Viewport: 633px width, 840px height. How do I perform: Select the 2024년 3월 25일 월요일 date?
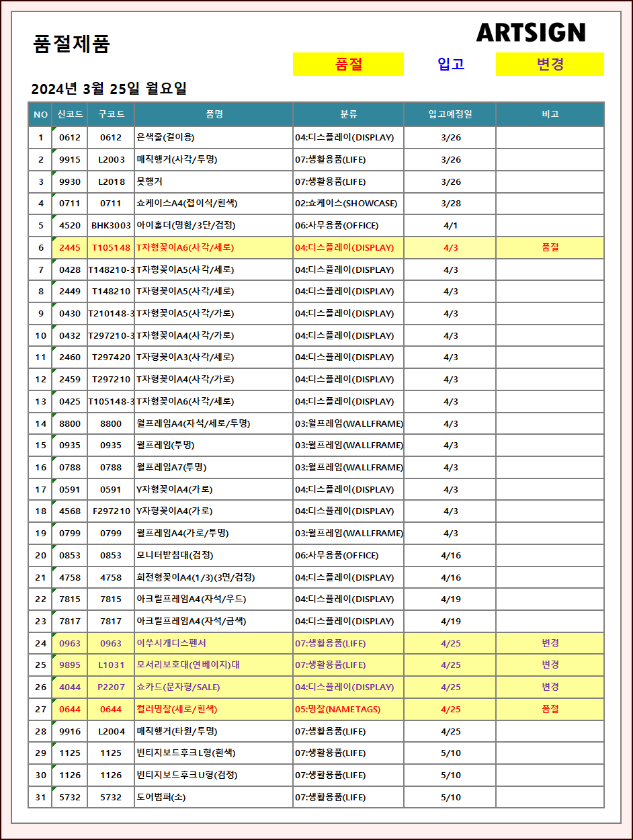click(109, 89)
